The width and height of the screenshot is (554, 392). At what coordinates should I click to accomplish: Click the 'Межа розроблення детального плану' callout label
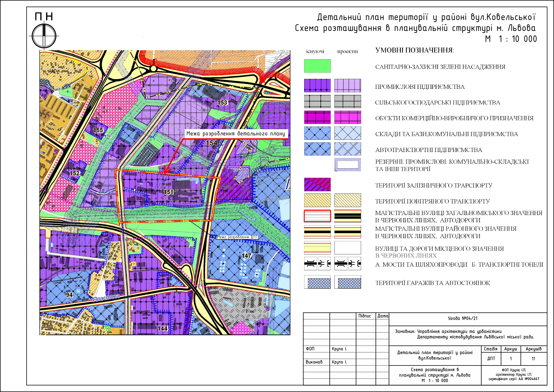point(236,134)
